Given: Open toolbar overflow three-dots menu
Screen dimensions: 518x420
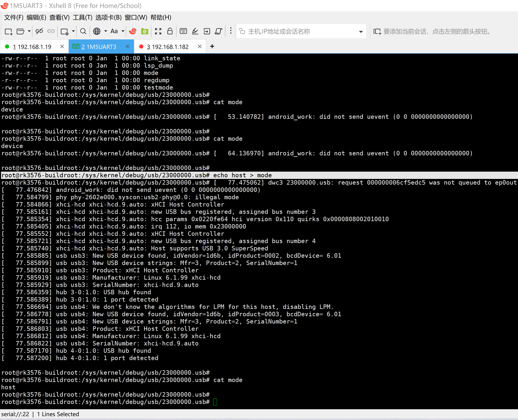Looking at the screenshot, I should point(231,31).
